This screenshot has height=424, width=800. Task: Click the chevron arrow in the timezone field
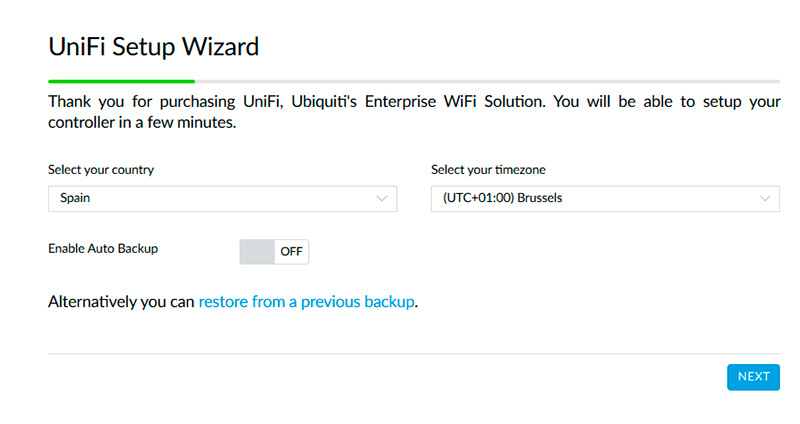pyautogui.click(x=765, y=198)
